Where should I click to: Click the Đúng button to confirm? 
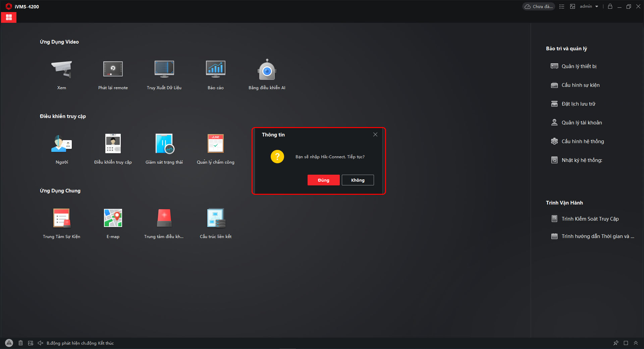click(x=323, y=180)
